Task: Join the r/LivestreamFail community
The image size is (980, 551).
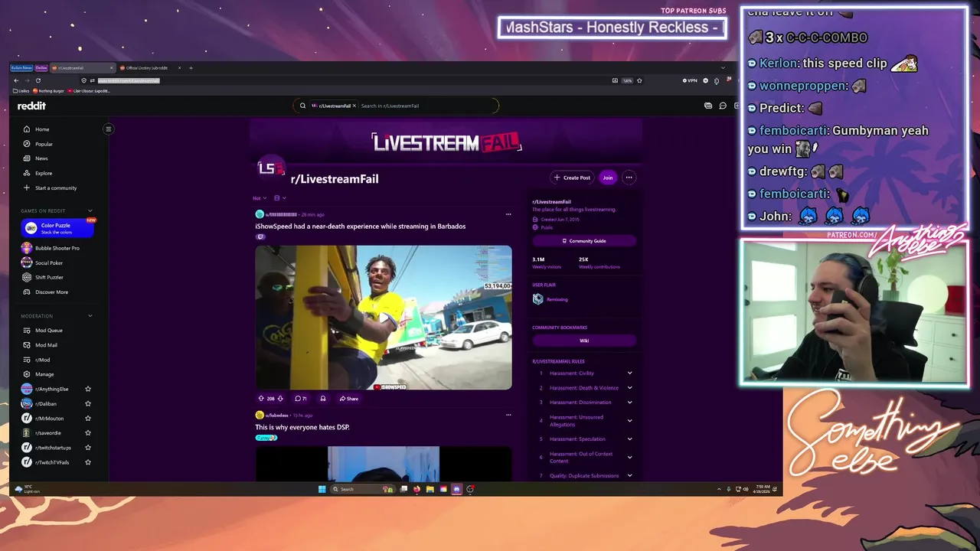Action: point(607,178)
